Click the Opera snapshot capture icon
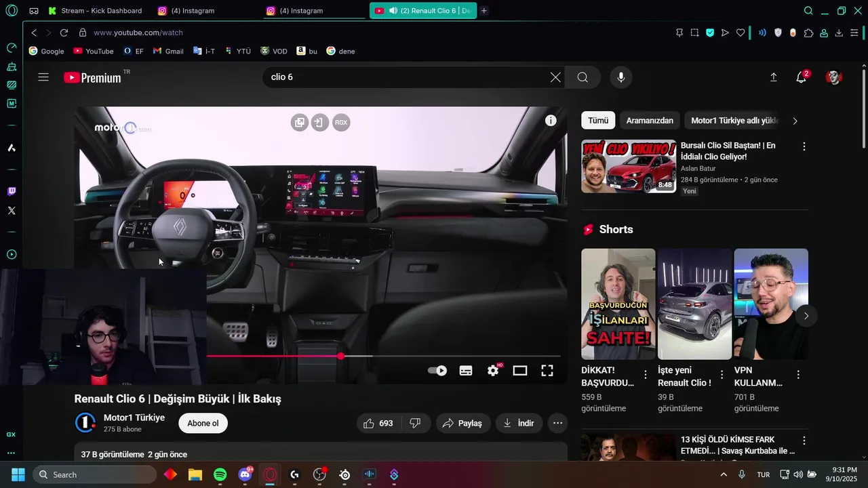868x488 pixels. pos(695,33)
